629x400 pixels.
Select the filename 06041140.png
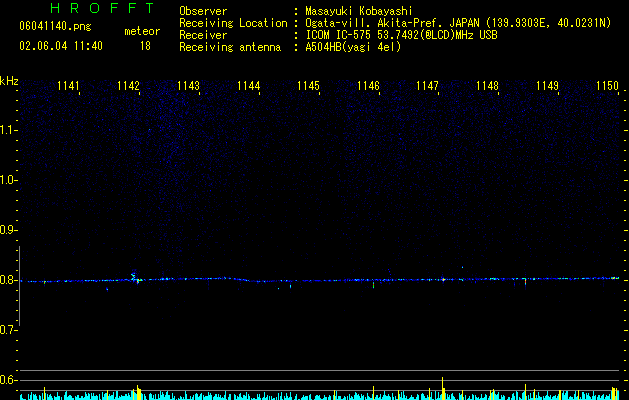pos(55,27)
